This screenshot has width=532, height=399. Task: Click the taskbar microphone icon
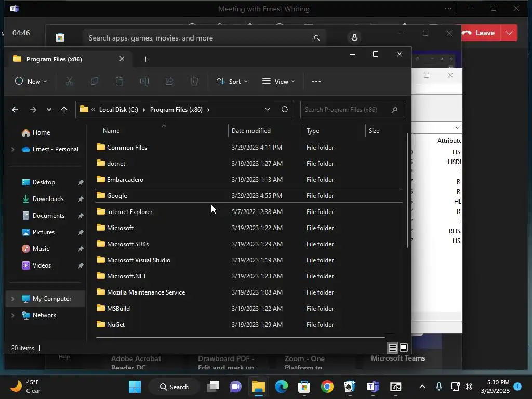pos(438,387)
